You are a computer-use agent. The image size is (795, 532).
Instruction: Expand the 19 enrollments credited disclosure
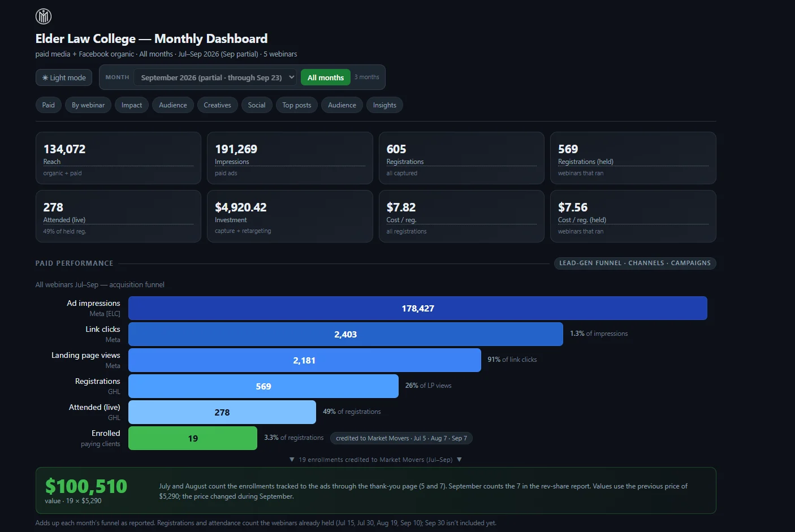tap(375, 460)
